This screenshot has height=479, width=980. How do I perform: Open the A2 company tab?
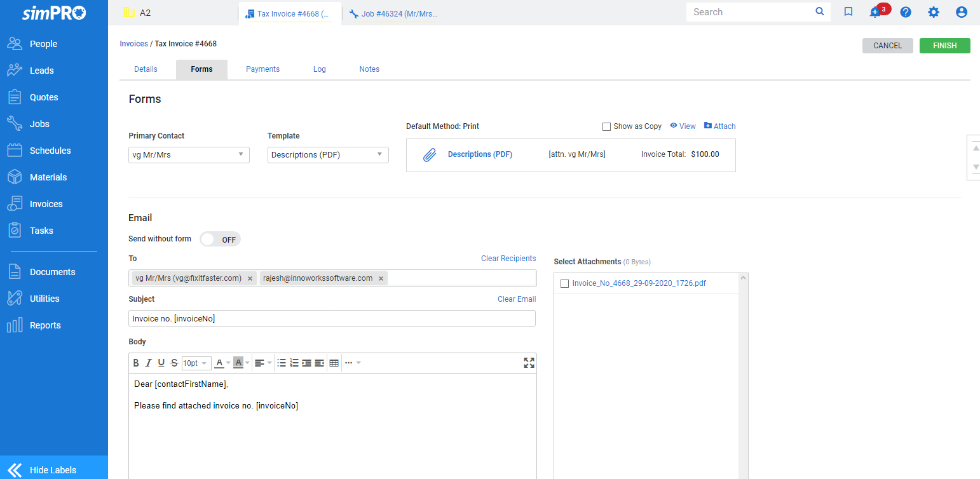137,13
